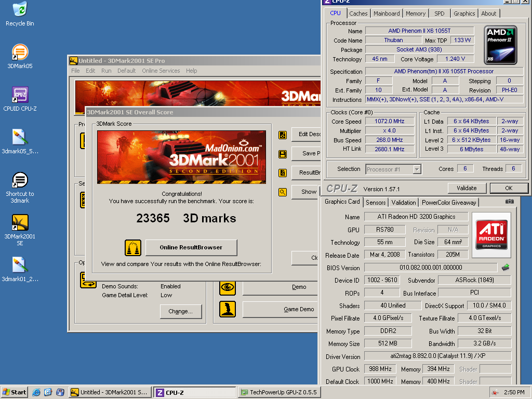The image size is (532, 399).
Task: Click the 2:50 PM taskbar clock
Action: pyautogui.click(x=514, y=393)
